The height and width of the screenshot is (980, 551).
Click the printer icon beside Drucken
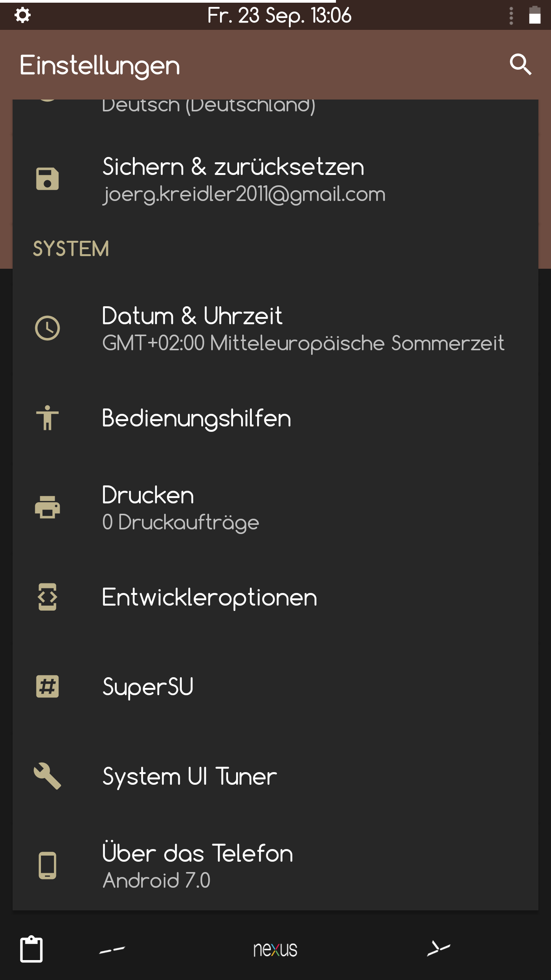(47, 508)
